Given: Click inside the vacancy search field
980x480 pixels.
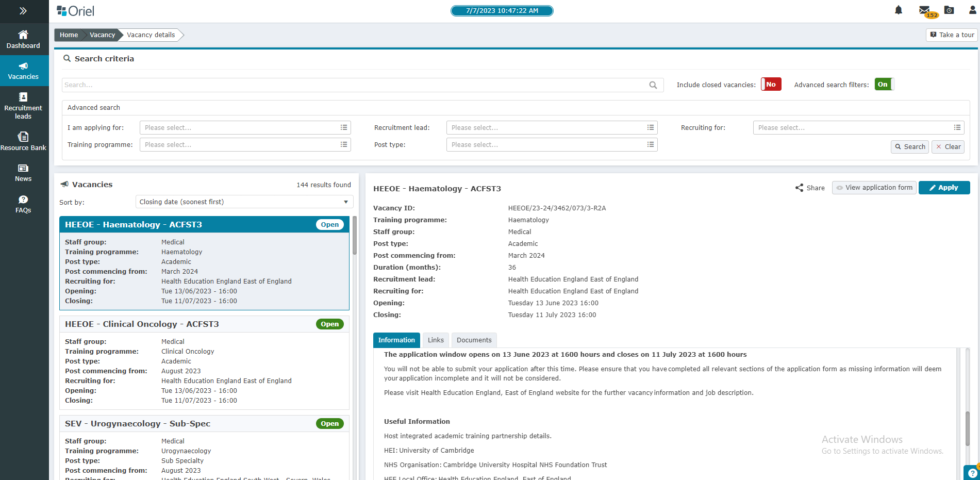Looking at the screenshot, I should pos(356,85).
